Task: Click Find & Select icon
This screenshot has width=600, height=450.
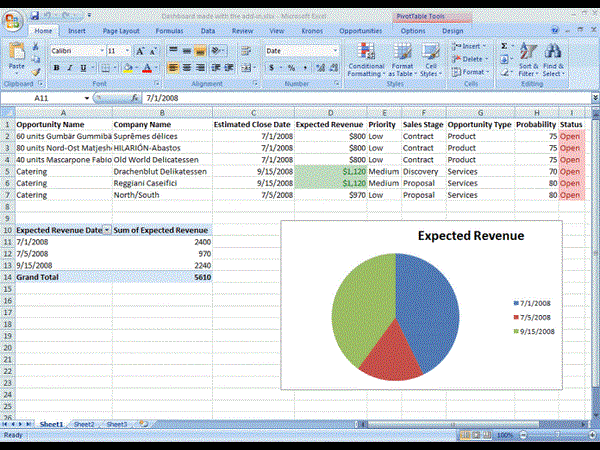Action: tap(553, 60)
